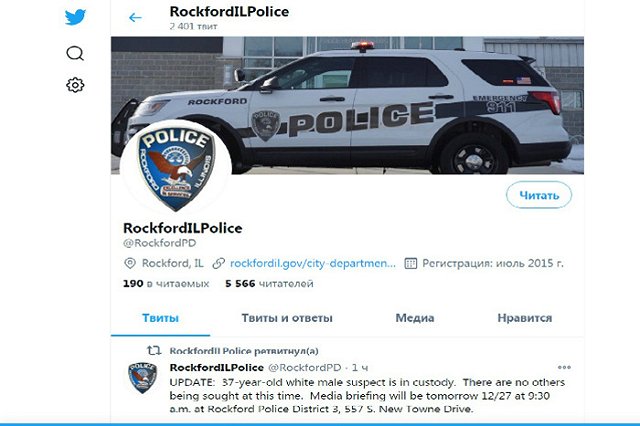Go back using the left arrow
The width and height of the screenshot is (640, 426).
tap(135, 18)
